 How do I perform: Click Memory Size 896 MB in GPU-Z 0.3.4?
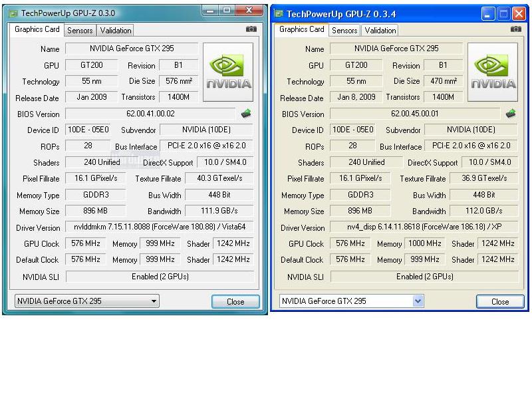click(360, 211)
